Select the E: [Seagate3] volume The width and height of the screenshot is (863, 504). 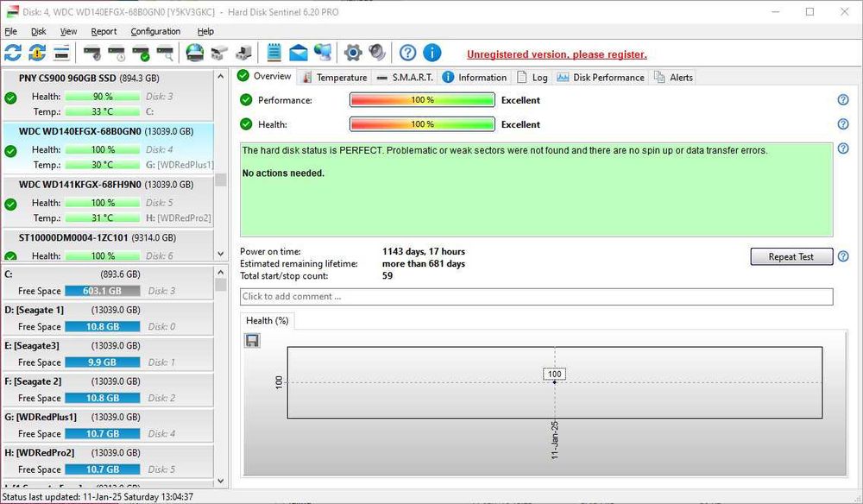tap(108, 354)
